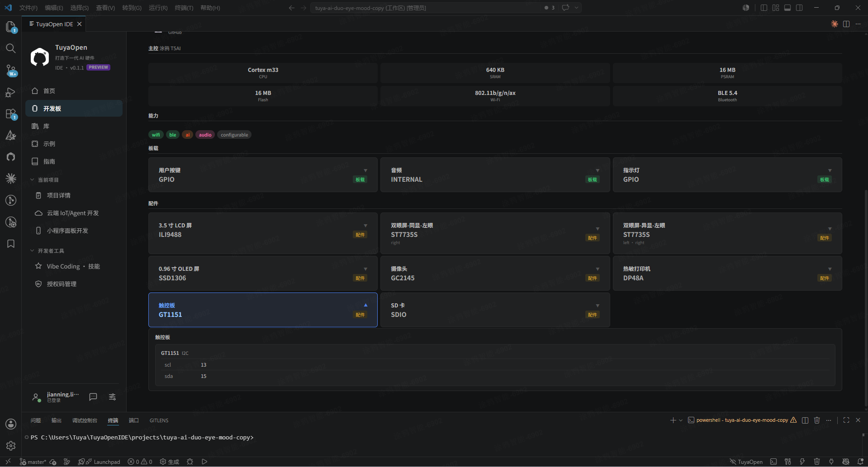Open the new terminal profile dropdown arrow
This screenshot has width=868, height=467.
pos(681,420)
